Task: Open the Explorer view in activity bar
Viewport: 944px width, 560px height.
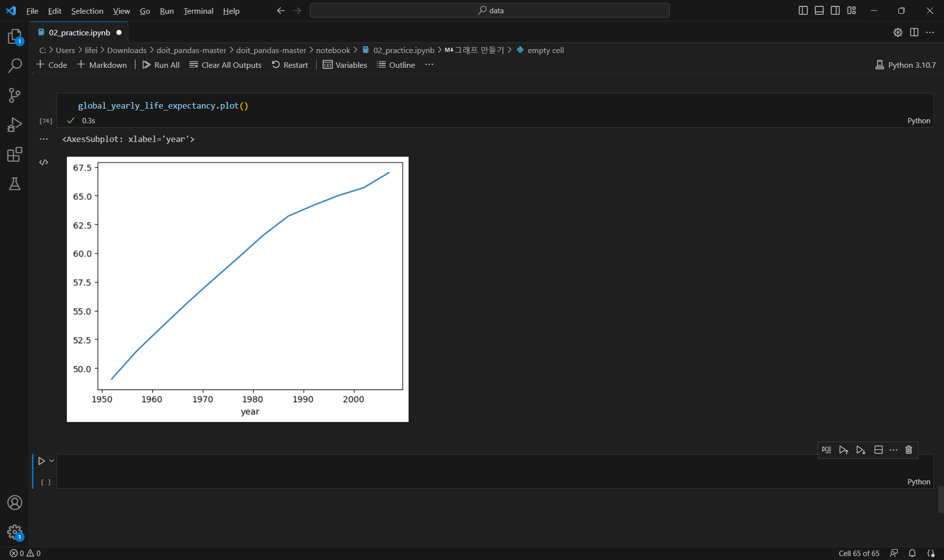Action: 15,37
